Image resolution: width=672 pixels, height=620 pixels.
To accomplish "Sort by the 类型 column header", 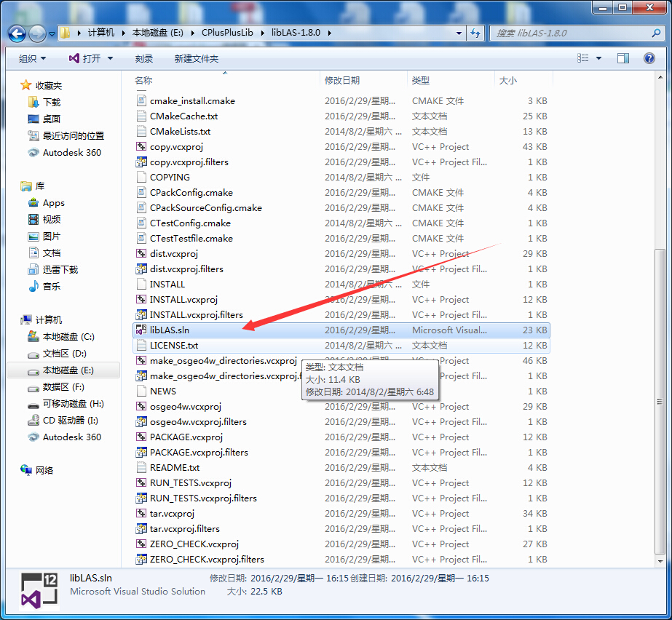I will click(x=420, y=80).
